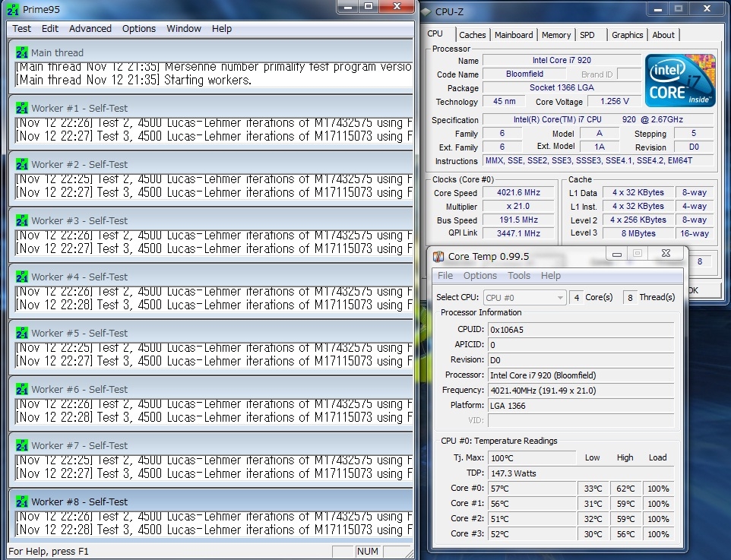Click the Worker #1 Self-Test icon
Image resolution: width=731 pixels, height=560 pixels.
pyautogui.click(x=21, y=108)
